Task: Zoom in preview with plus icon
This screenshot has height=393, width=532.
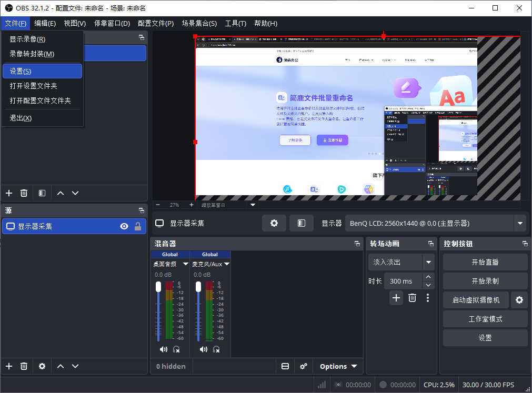Action: tap(192, 205)
